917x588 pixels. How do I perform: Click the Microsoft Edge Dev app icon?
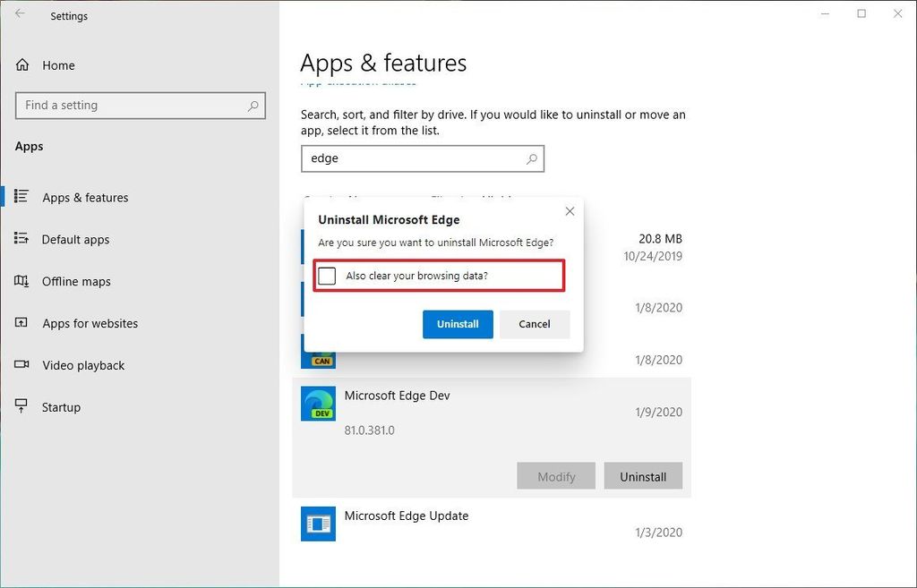pyautogui.click(x=318, y=403)
